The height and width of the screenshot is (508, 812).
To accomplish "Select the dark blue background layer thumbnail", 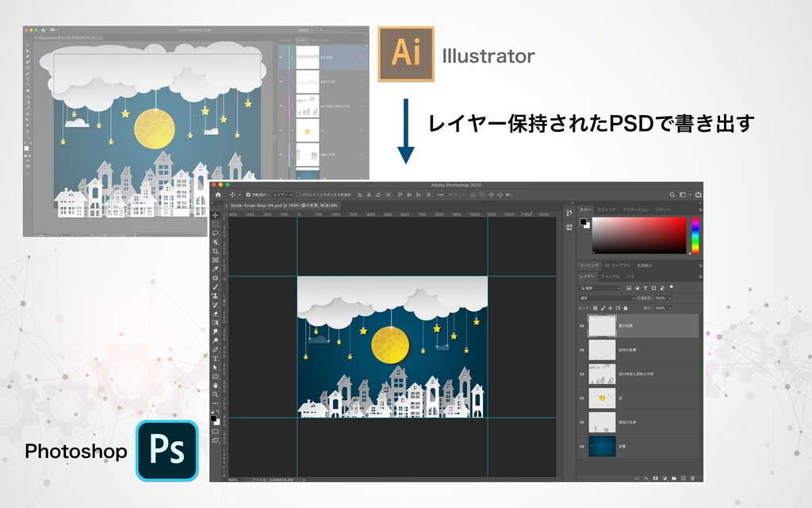I will point(602,446).
